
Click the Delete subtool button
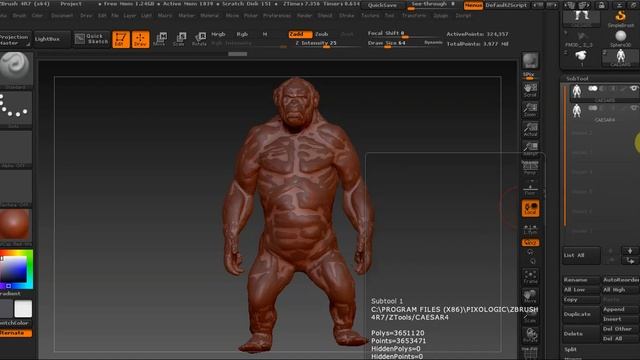click(x=581, y=334)
